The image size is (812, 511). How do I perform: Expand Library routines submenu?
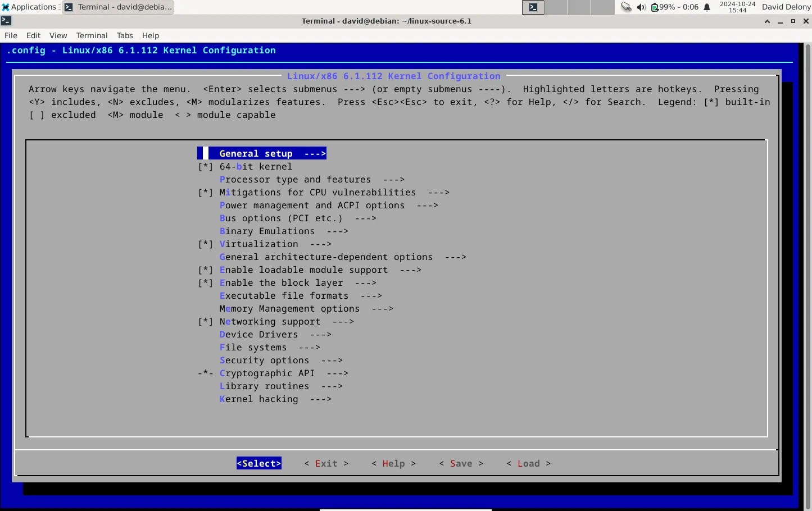[x=281, y=386]
